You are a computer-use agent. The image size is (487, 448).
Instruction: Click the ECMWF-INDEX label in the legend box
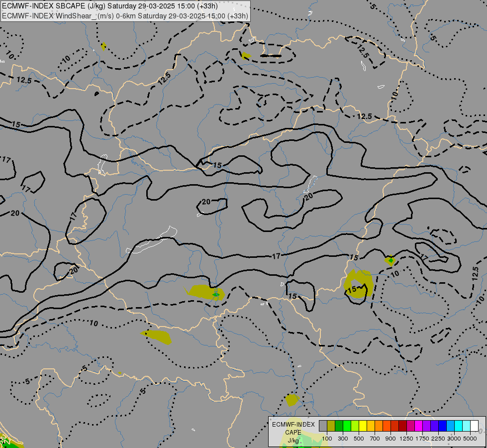[293, 425]
